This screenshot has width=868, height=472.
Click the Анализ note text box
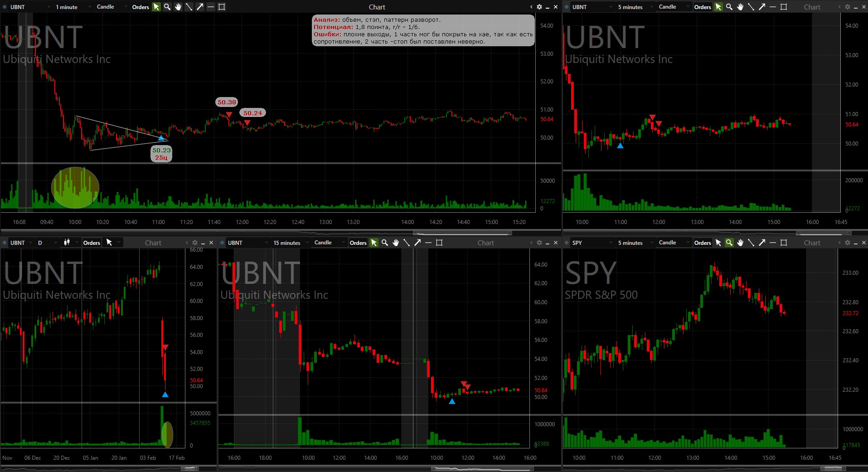pyautogui.click(x=423, y=30)
